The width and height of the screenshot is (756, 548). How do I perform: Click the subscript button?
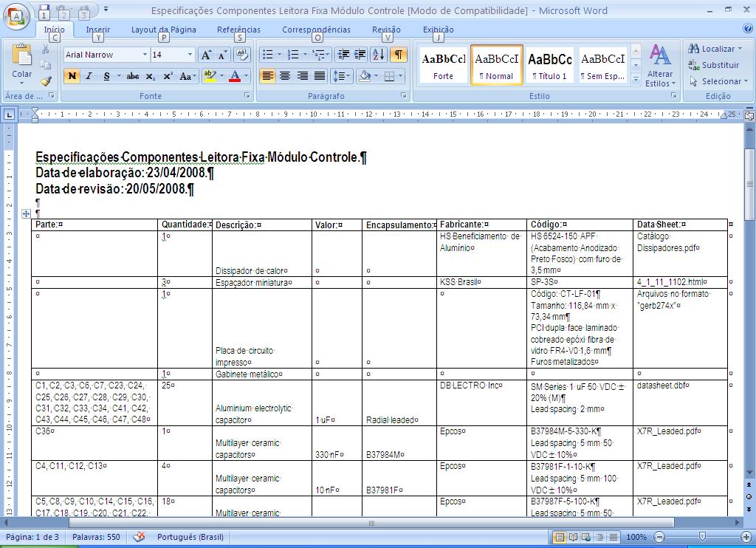(x=151, y=76)
